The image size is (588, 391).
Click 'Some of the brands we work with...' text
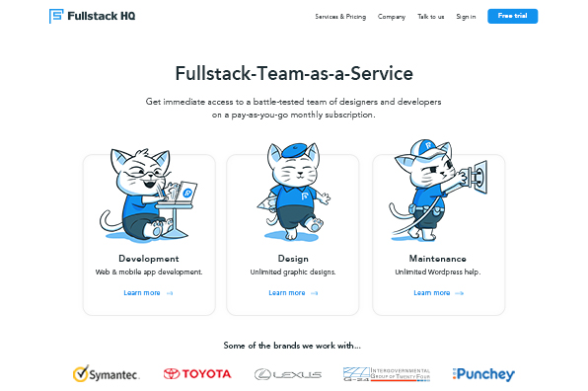pos(292,346)
